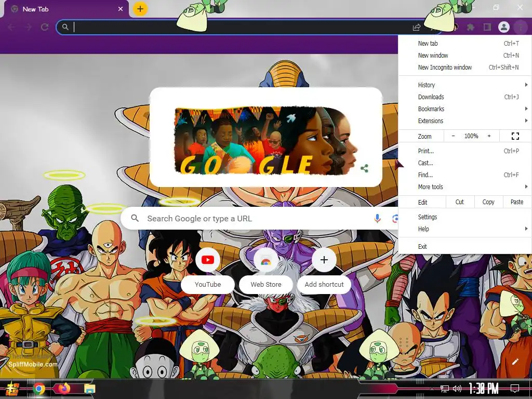
Task: Click the clock showing 1:38 PM
Action: 484,388
